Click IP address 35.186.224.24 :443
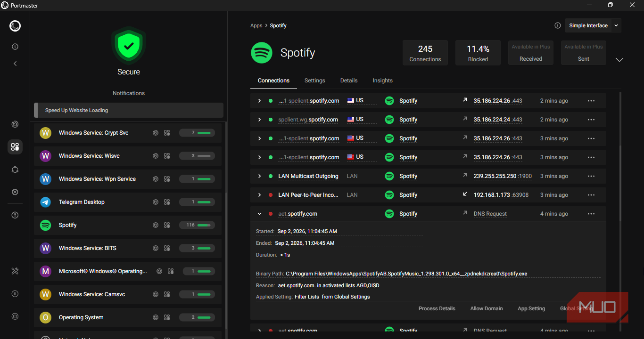Viewport: 644px width, 339px height. (498, 120)
